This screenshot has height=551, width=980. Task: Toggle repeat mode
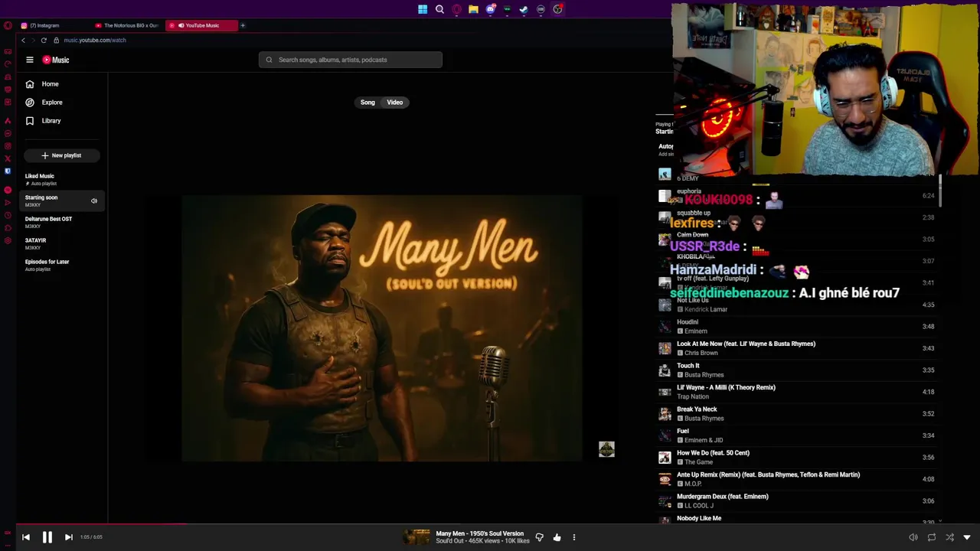pyautogui.click(x=932, y=537)
